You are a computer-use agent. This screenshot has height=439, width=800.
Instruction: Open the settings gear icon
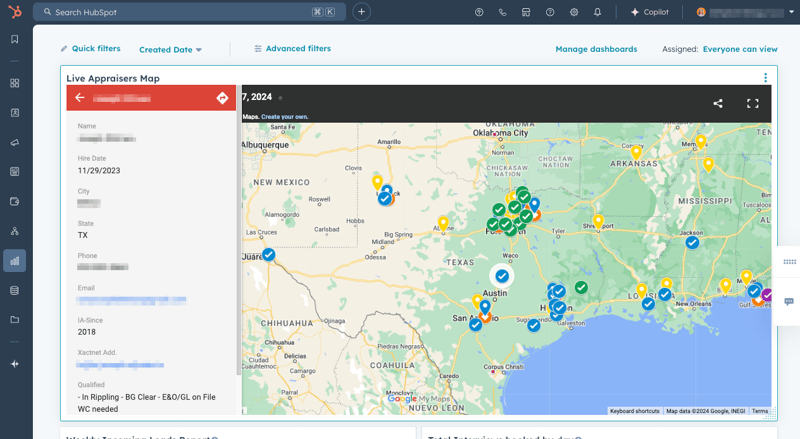(x=574, y=12)
